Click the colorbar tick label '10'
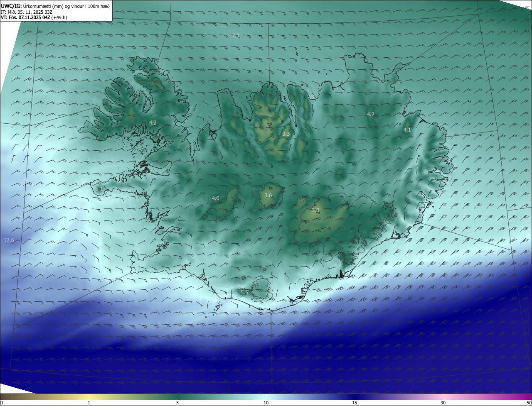Screen dimensions: 532x406 click(266, 403)
